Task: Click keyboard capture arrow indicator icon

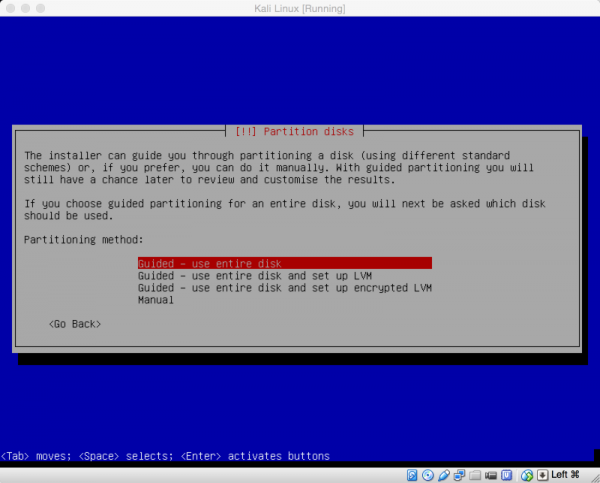Action: pyautogui.click(x=543, y=475)
